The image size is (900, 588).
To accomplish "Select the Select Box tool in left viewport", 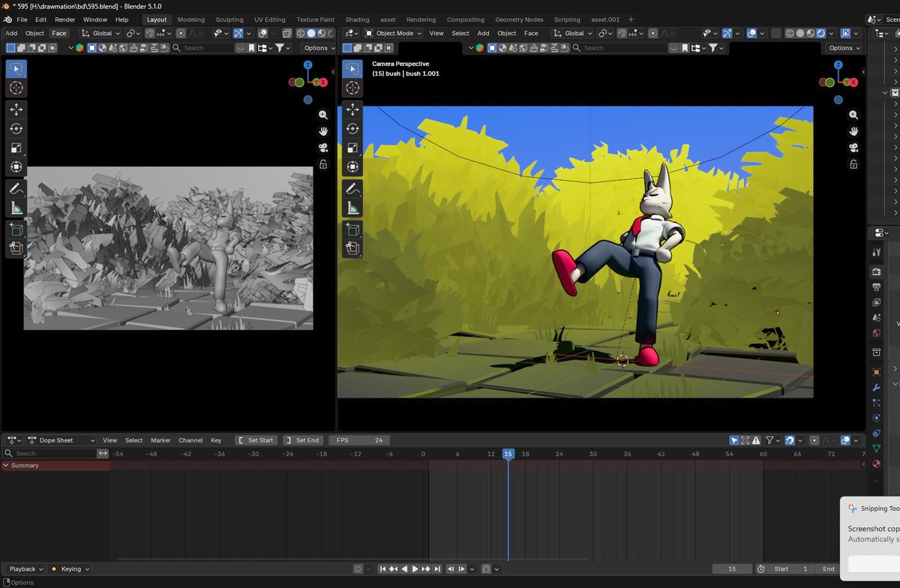I will (x=16, y=69).
